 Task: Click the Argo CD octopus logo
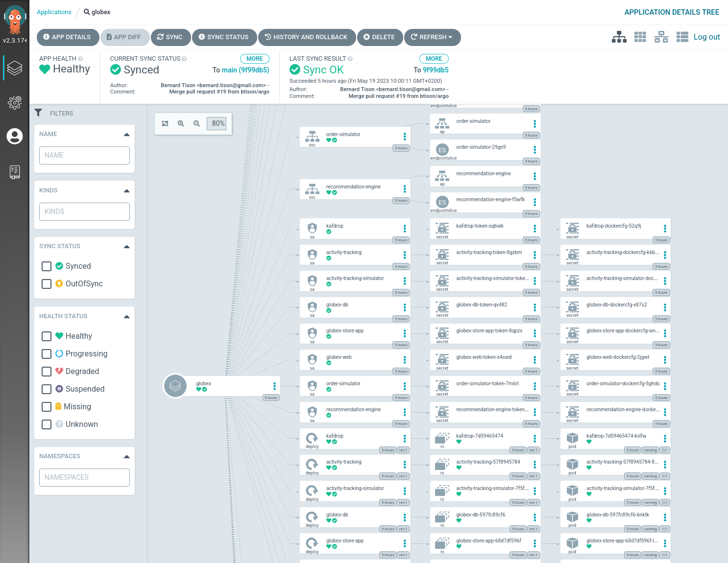[15, 20]
